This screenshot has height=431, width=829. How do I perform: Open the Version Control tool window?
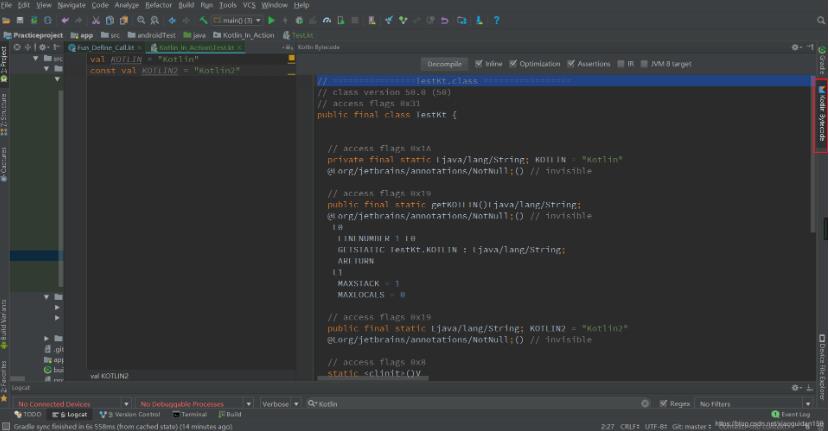point(130,414)
